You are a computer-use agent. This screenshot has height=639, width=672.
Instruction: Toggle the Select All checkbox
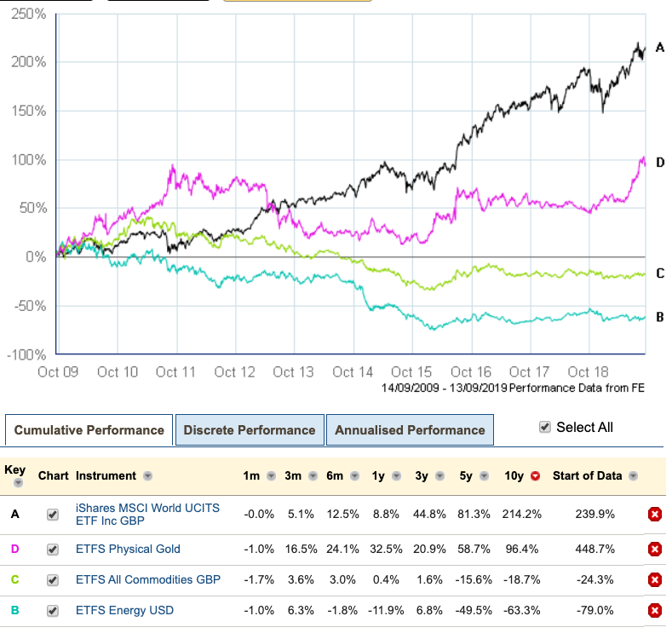point(545,427)
